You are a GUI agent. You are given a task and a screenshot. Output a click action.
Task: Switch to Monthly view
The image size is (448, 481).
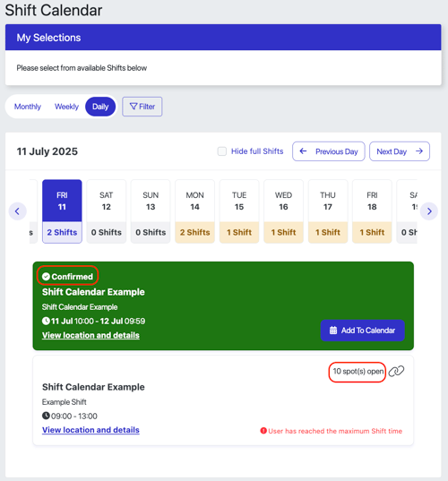(28, 107)
